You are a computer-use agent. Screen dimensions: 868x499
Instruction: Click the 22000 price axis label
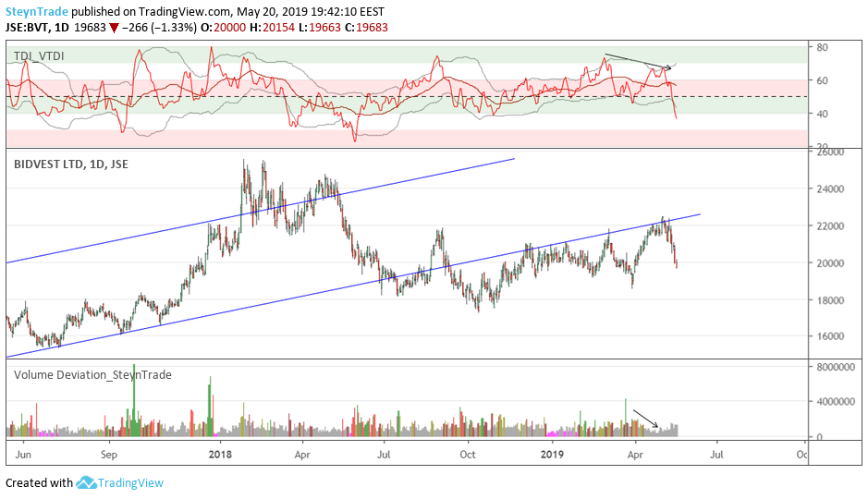pos(830,225)
